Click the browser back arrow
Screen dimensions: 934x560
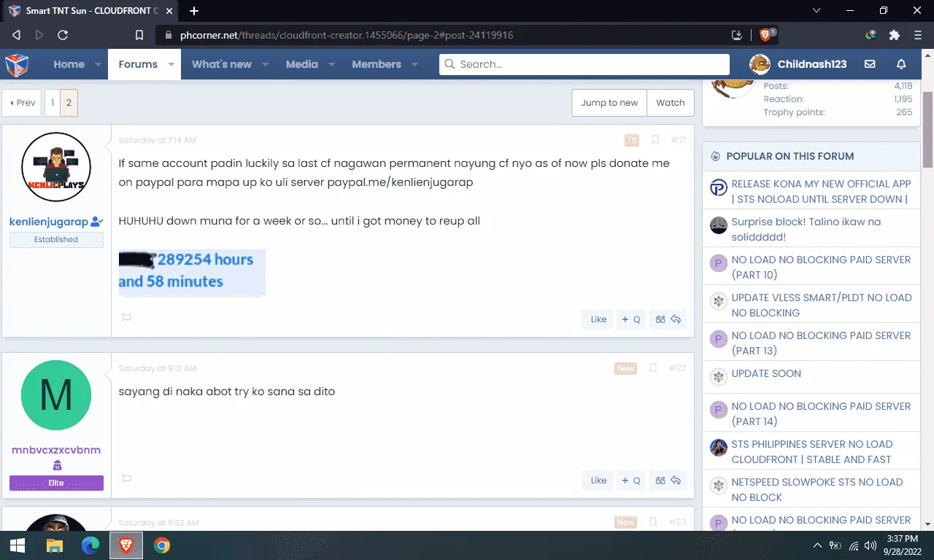tap(16, 35)
